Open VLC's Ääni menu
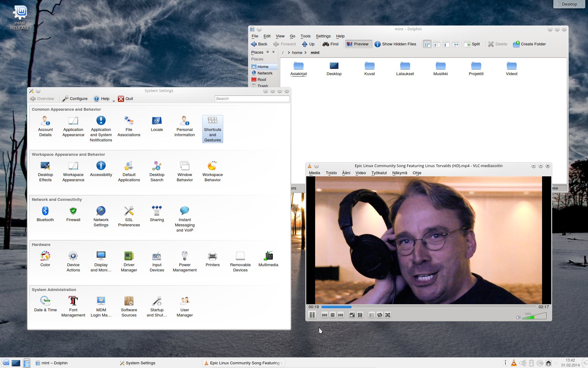The image size is (588, 368). (346, 173)
